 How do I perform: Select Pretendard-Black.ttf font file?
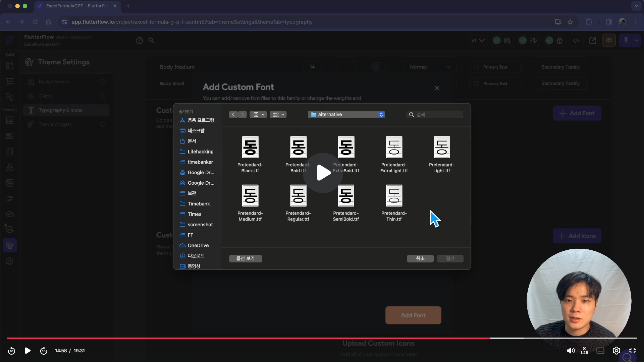pyautogui.click(x=250, y=155)
